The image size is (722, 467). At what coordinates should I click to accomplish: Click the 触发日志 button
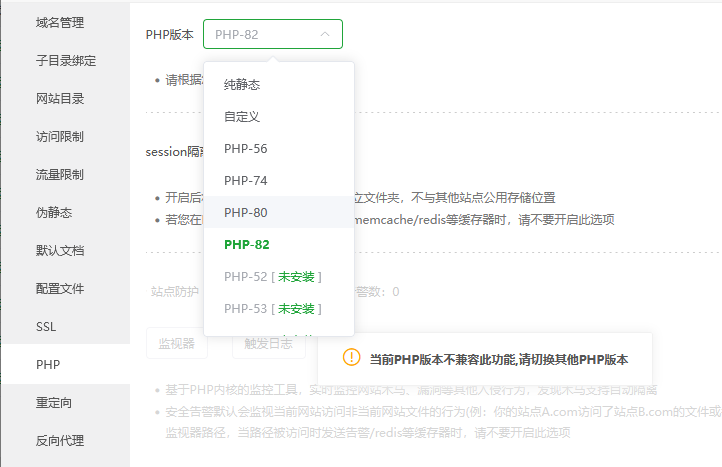[x=268, y=343]
